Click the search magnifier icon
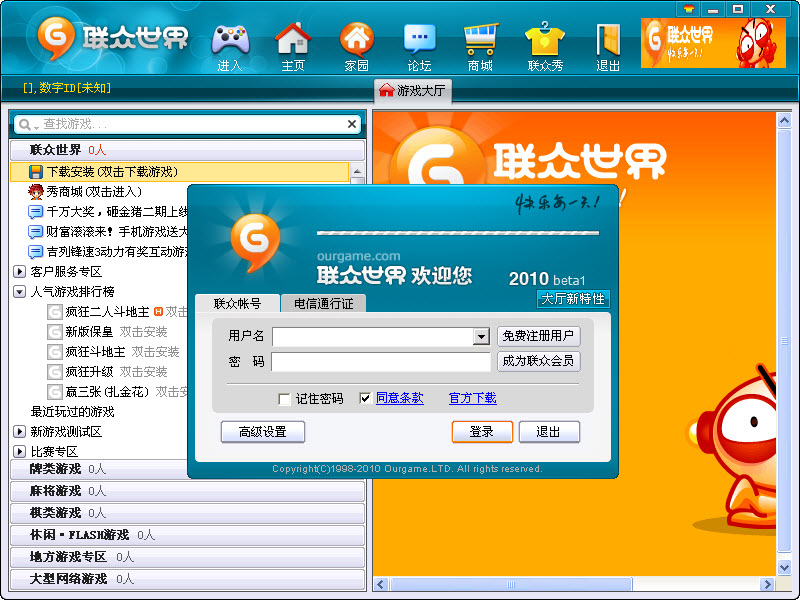800x600 pixels. pyautogui.click(x=24, y=124)
